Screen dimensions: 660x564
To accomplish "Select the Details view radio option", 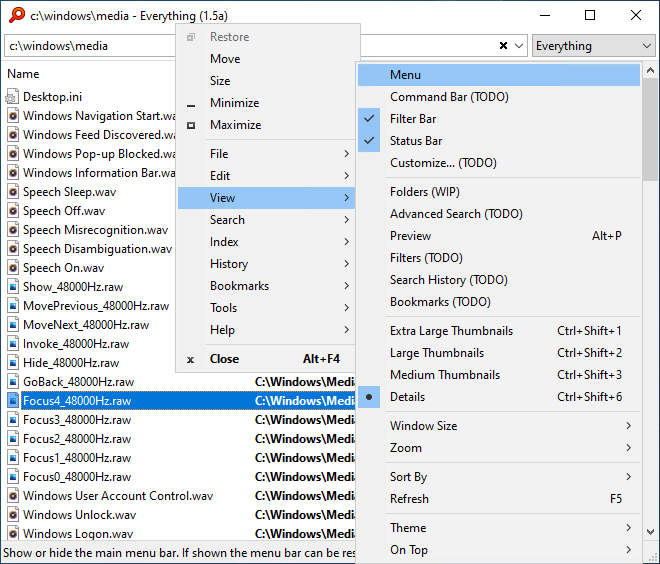I will point(499,397).
